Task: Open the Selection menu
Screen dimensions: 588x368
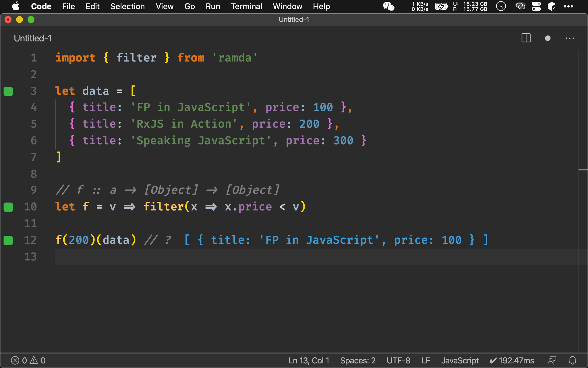Action: click(127, 6)
